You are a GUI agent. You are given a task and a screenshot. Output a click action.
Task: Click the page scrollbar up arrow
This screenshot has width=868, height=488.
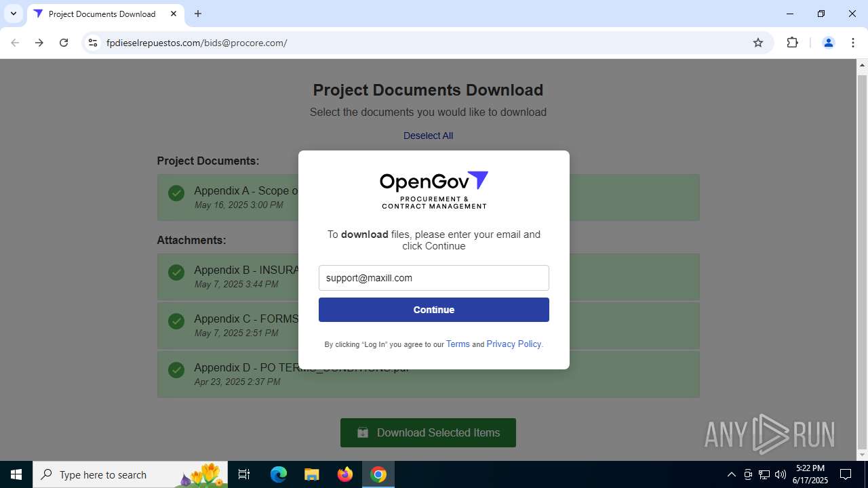point(863,65)
